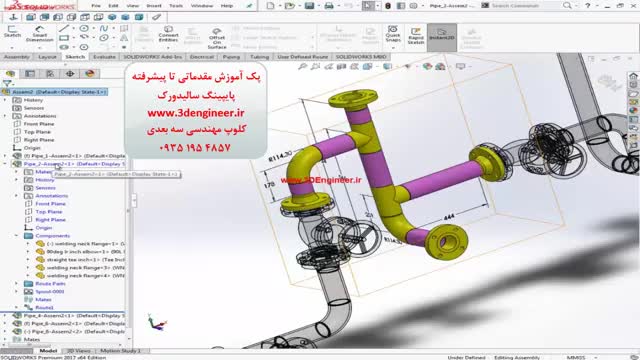Select the Corner Rectangle sketch tool
Screen dimensions: 640x360
tap(64, 38)
